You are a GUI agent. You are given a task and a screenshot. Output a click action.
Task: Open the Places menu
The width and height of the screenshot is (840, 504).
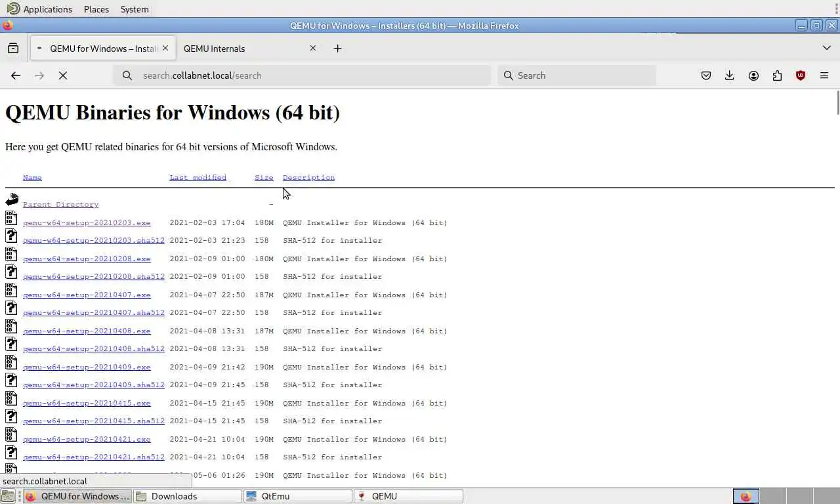96,9
